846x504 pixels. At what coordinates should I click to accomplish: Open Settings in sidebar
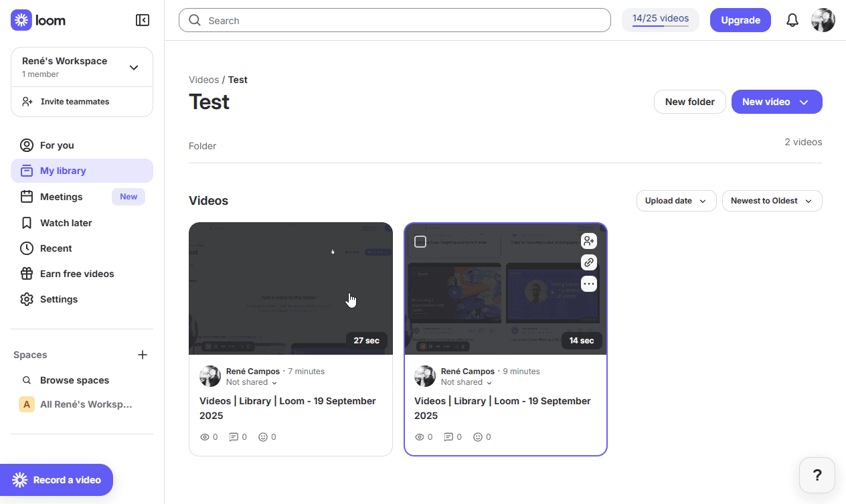pos(59,299)
